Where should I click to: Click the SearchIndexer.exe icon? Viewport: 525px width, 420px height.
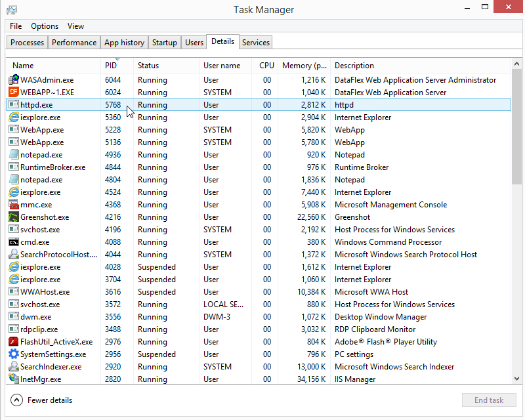pyautogui.click(x=13, y=366)
